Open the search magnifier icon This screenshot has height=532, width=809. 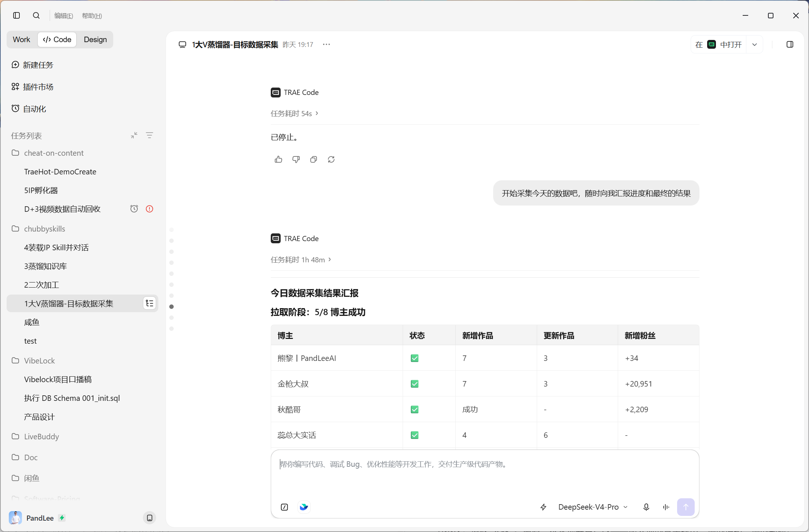click(36, 15)
